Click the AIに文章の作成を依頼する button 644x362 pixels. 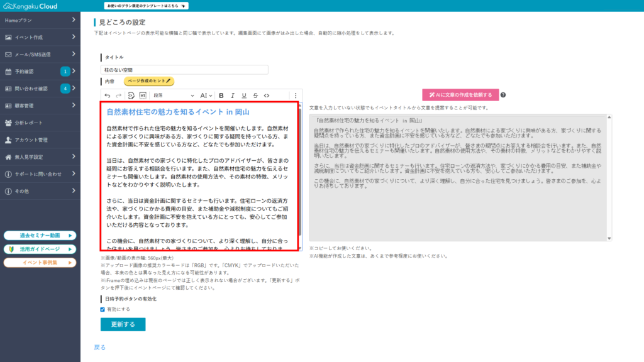[460, 95]
